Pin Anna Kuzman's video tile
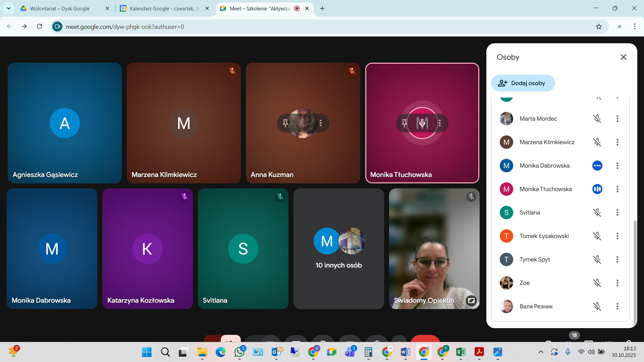The width and height of the screenshot is (644, 362). 285,123
